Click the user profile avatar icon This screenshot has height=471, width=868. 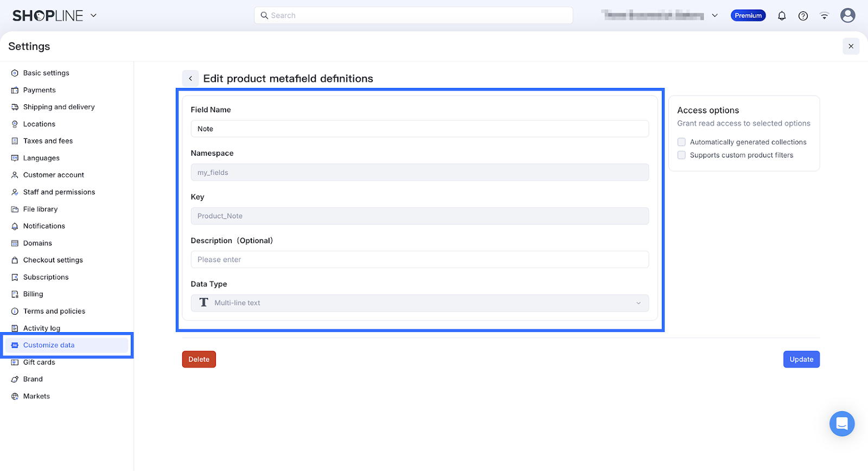click(x=847, y=16)
